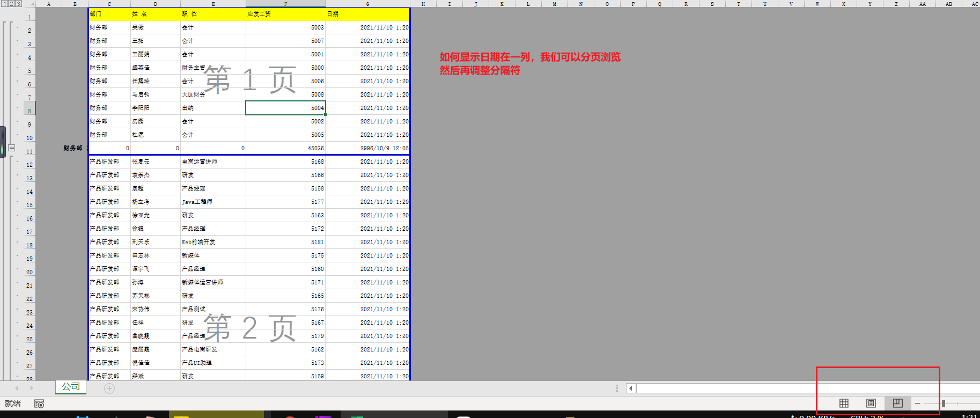Select the cell with 财务主管

tap(213, 68)
